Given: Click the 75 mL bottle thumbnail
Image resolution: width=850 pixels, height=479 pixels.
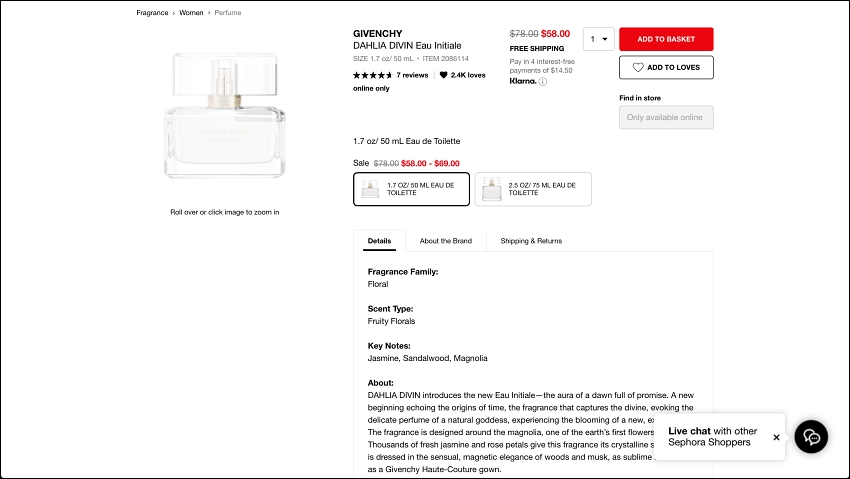Looking at the screenshot, I should point(491,189).
